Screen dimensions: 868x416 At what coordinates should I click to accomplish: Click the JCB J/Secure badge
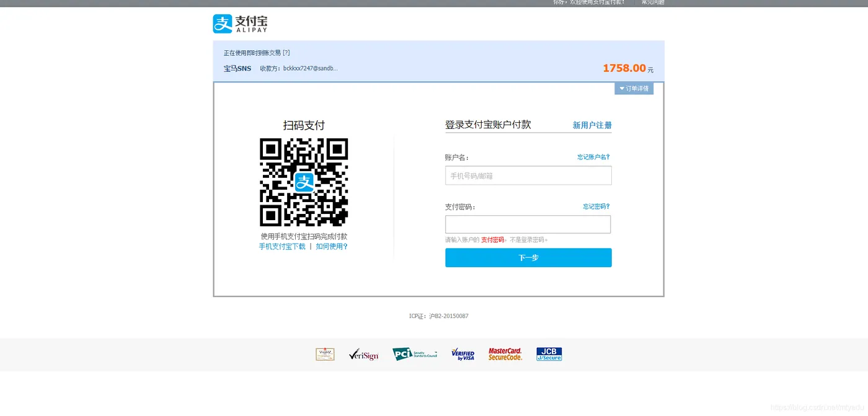coord(549,354)
